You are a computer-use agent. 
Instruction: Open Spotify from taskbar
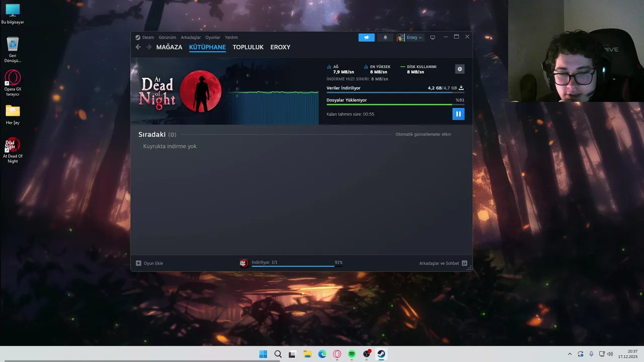click(x=352, y=354)
